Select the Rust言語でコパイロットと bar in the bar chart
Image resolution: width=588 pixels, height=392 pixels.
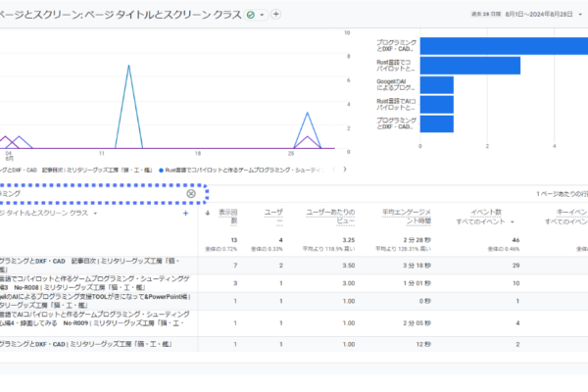click(x=469, y=66)
